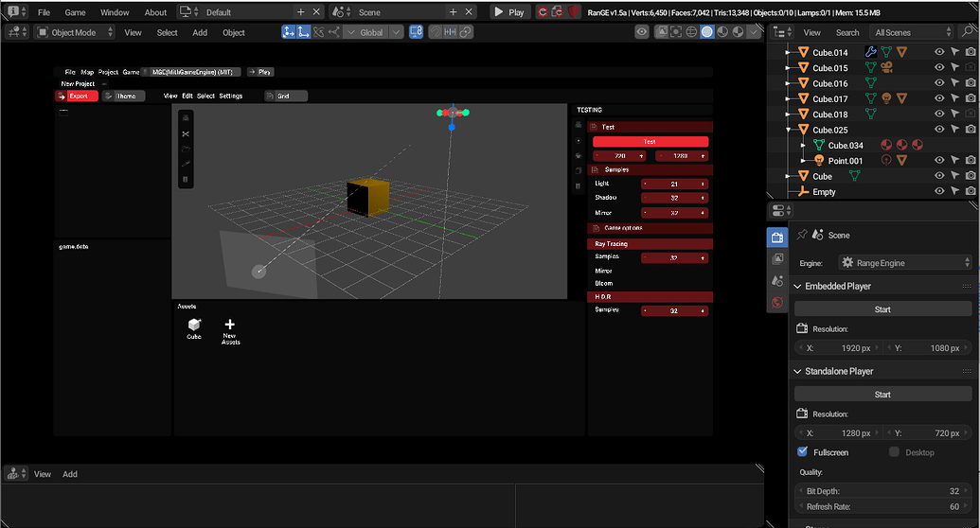Image resolution: width=980 pixels, height=528 pixels.
Task: Click the red shield icon in the top bar
Action: (574, 12)
